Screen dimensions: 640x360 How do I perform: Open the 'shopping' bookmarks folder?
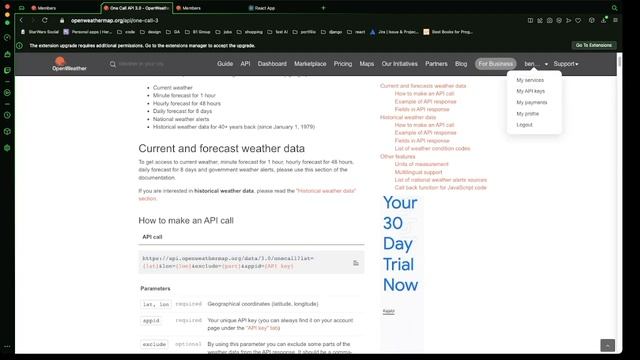tap(250, 32)
